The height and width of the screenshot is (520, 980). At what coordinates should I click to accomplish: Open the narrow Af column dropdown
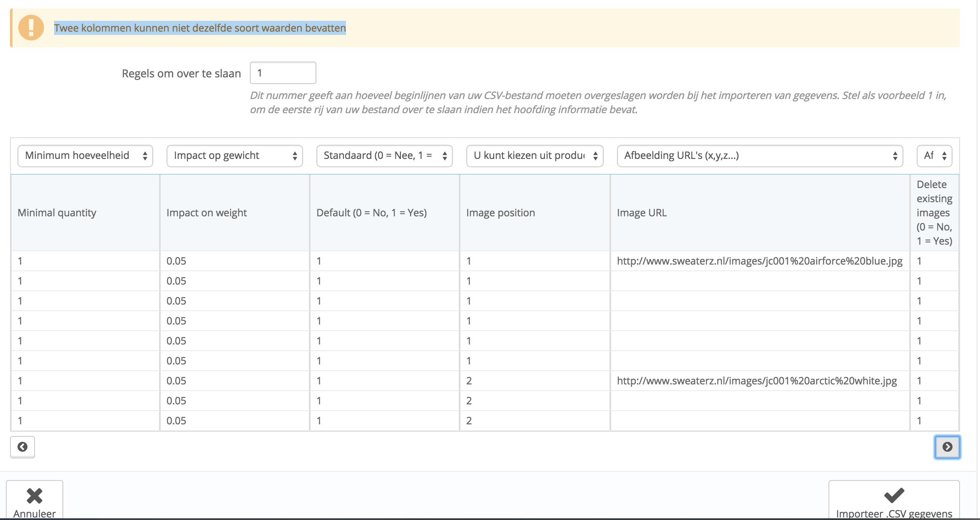tap(934, 156)
